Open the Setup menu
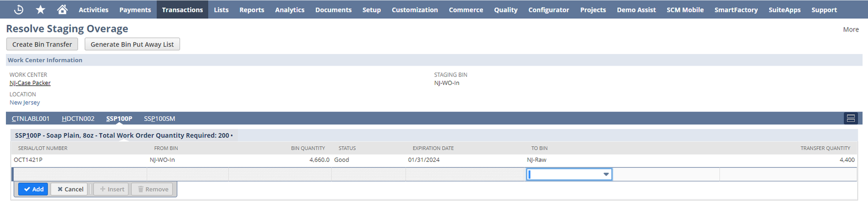Image resolution: width=868 pixels, height=209 pixels. 372,10
